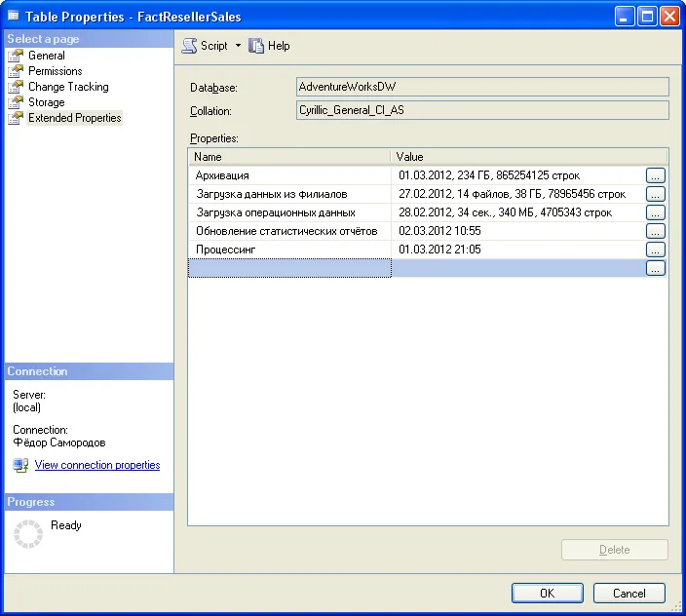Screen dimensions: 686x616
Task: Click the Extended Properties page icon
Action: [16, 118]
